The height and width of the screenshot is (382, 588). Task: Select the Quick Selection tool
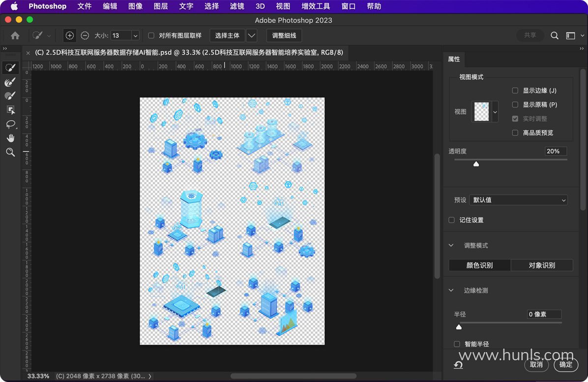pos(10,67)
